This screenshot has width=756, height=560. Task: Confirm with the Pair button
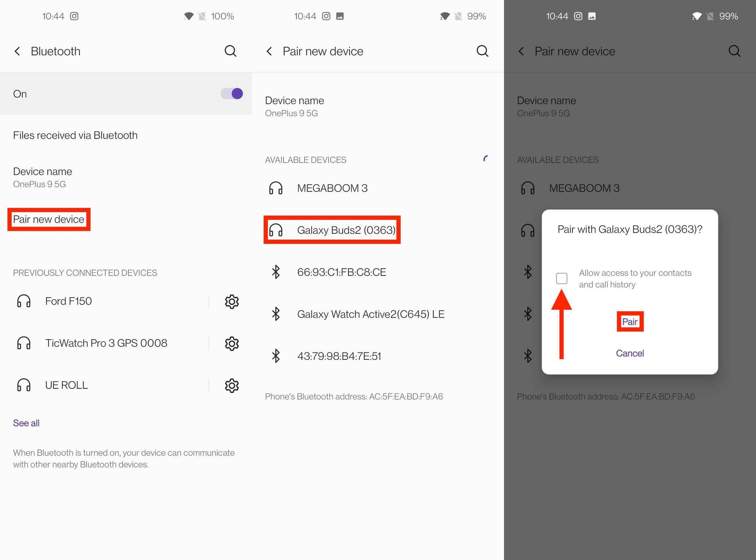pos(630,322)
